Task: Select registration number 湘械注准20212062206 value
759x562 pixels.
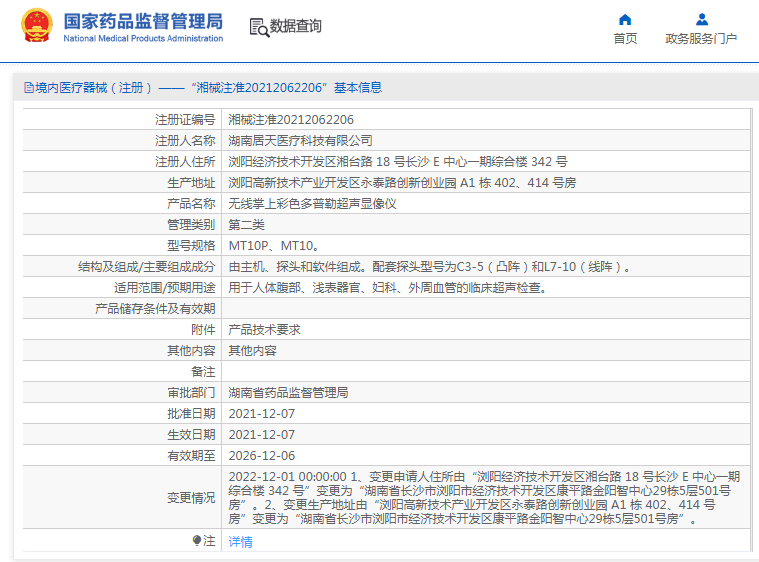Action: click(291, 120)
